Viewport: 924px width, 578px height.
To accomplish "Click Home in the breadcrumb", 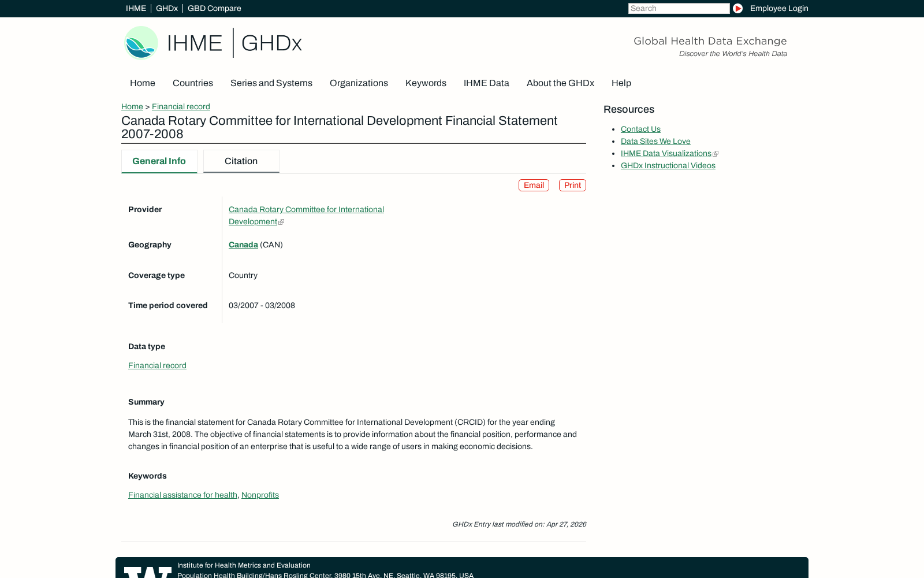I will coord(132,106).
